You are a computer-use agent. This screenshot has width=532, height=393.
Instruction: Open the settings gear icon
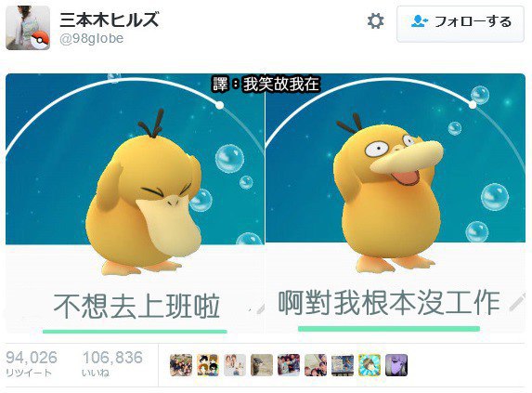[x=376, y=21]
